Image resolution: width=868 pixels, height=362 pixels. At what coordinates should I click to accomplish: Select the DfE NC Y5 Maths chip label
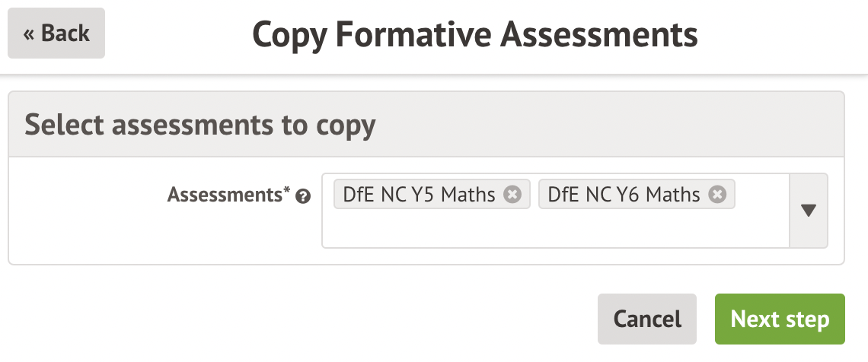pyautogui.click(x=419, y=195)
